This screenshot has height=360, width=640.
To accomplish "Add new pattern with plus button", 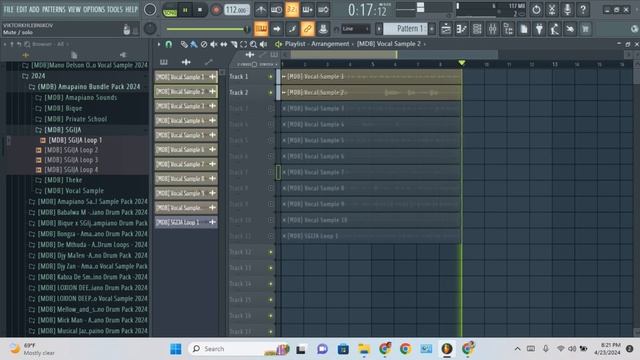I will 432,29.
